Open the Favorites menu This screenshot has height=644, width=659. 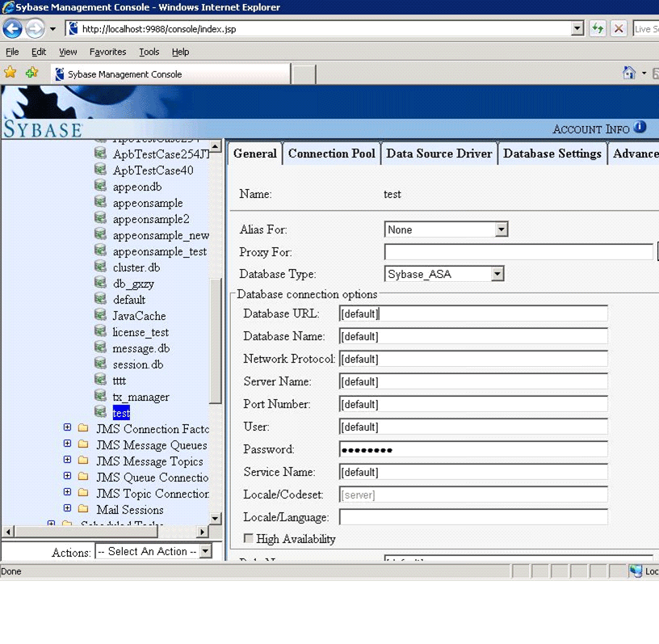pyautogui.click(x=107, y=52)
